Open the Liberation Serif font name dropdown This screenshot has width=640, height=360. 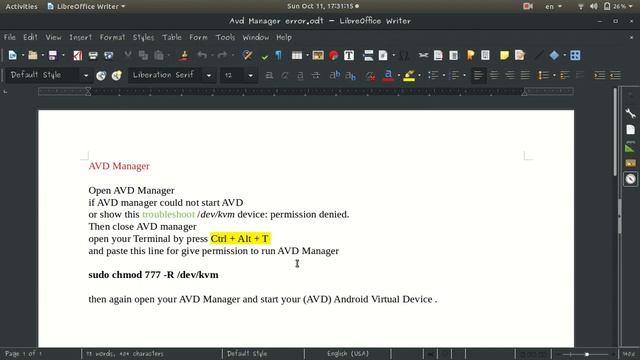tap(209, 76)
